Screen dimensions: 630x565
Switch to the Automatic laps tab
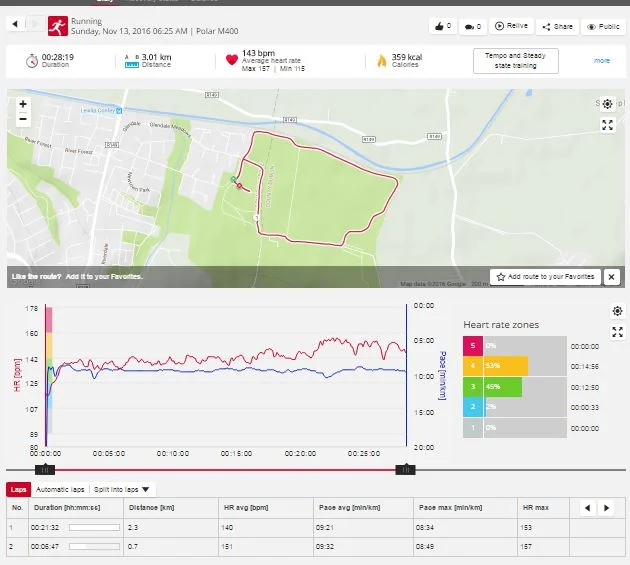(59, 490)
